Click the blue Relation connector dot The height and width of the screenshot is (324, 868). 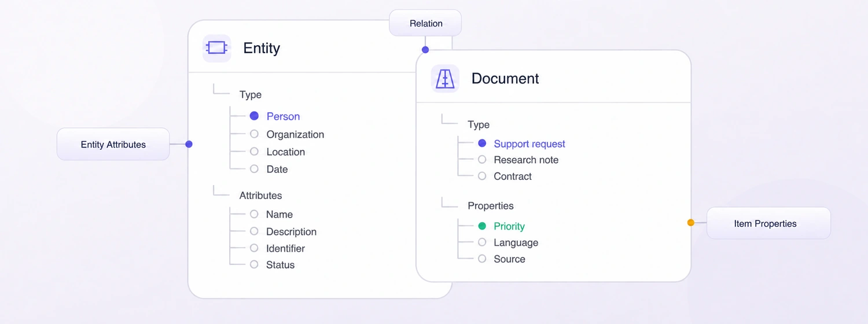[x=425, y=50]
